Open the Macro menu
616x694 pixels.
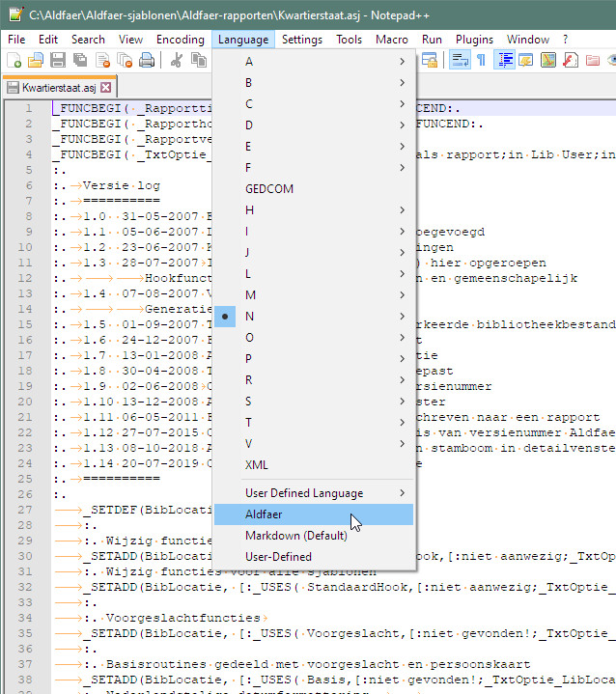[x=392, y=40]
